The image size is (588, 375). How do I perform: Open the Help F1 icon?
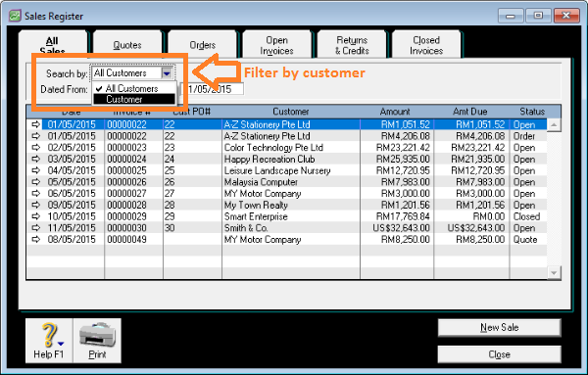point(49,341)
